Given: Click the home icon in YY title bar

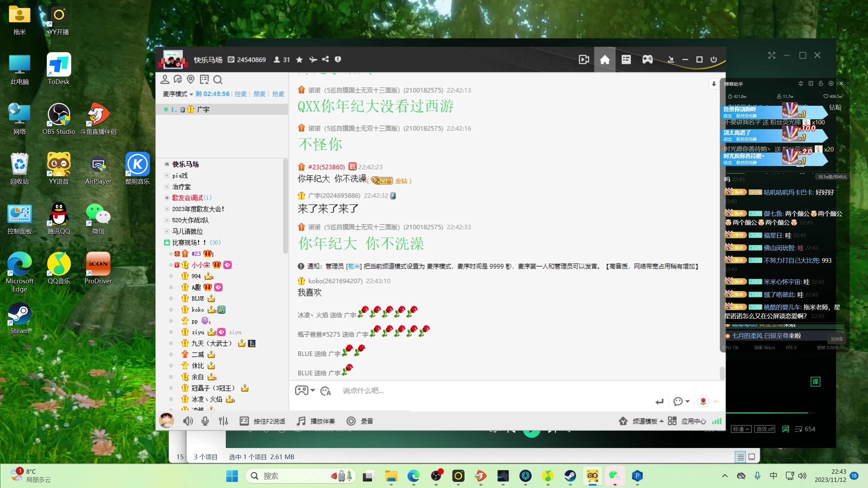Looking at the screenshot, I should coord(605,60).
